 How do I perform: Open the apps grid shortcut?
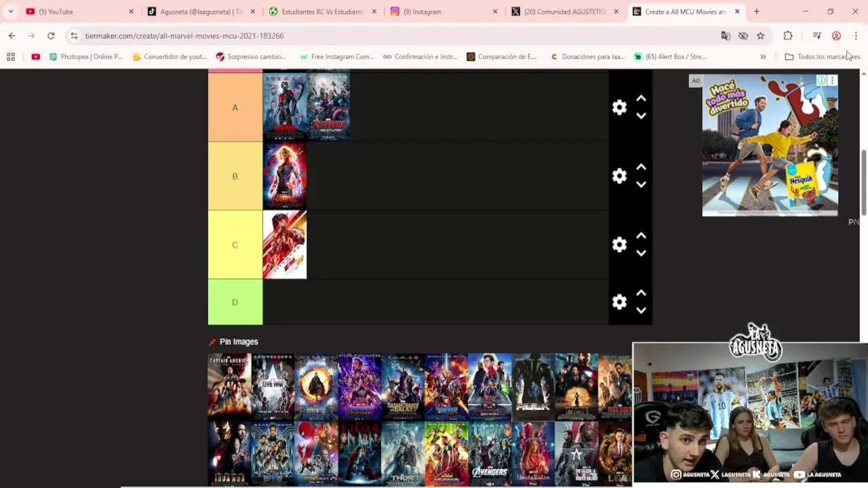point(11,57)
